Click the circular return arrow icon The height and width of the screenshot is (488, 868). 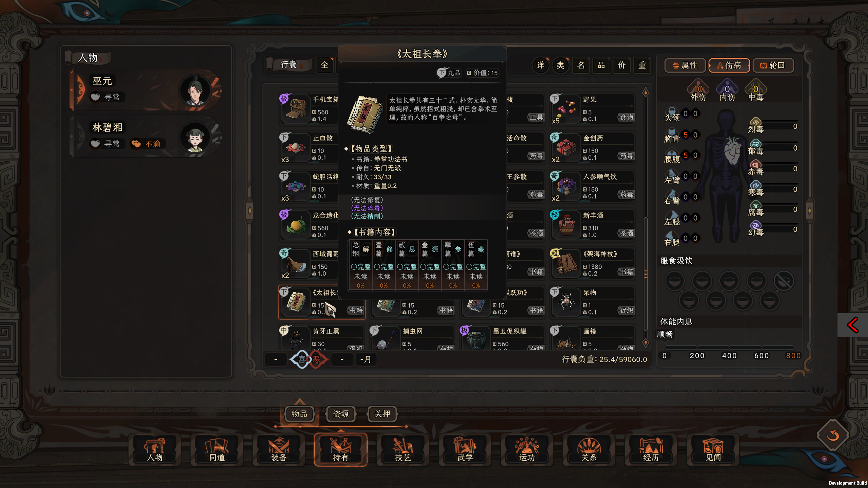[833, 435]
